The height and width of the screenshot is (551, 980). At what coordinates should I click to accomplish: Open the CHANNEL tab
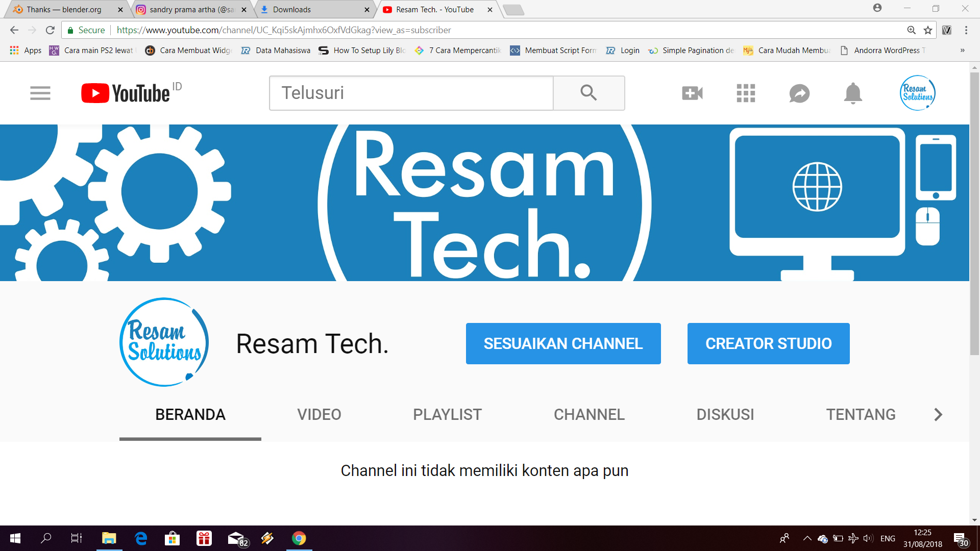pos(589,414)
